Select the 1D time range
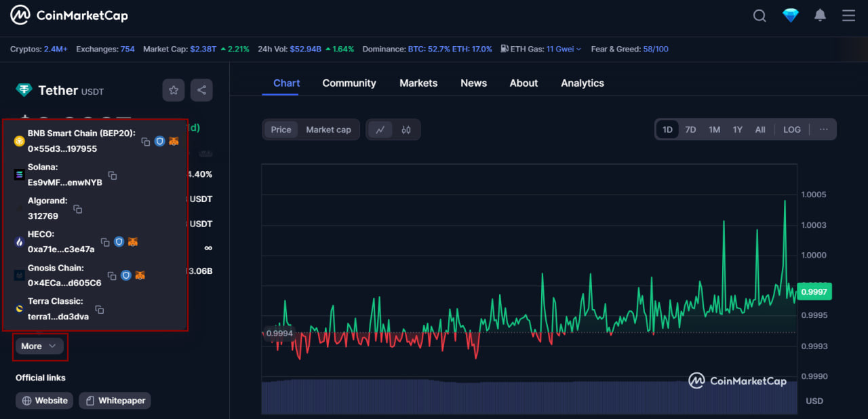The image size is (868, 419). [x=667, y=129]
